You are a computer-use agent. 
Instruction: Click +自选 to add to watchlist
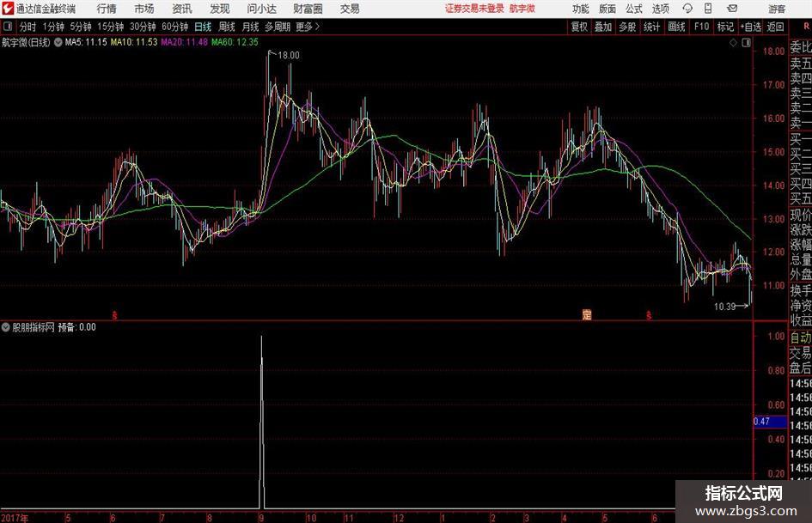(751, 27)
